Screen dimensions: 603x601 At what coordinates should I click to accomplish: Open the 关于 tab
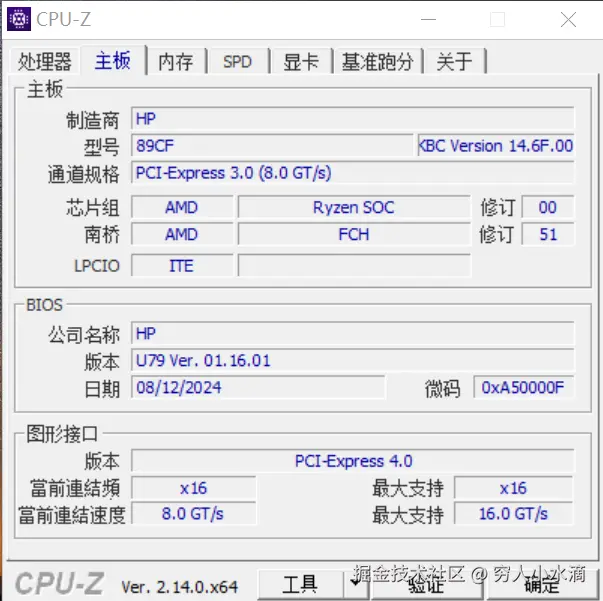tap(455, 62)
